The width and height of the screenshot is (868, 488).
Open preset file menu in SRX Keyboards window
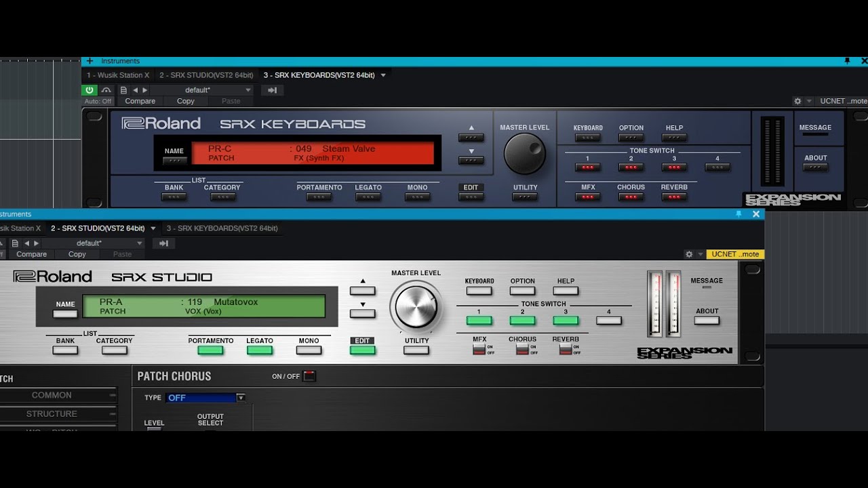(123, 90)
